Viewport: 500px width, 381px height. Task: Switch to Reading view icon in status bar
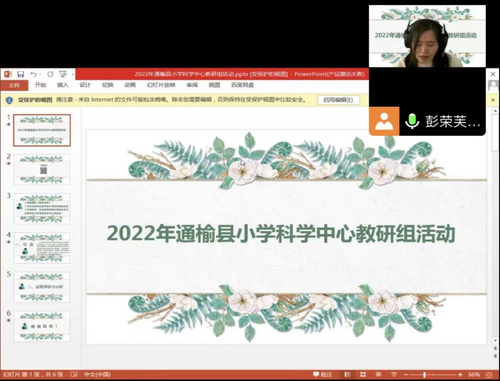point(378,375)
